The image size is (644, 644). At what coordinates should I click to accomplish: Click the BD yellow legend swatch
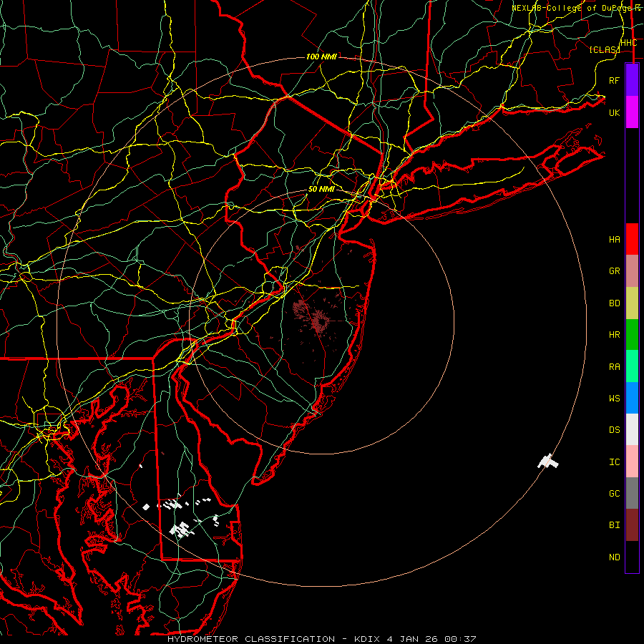tap(632, 303)
